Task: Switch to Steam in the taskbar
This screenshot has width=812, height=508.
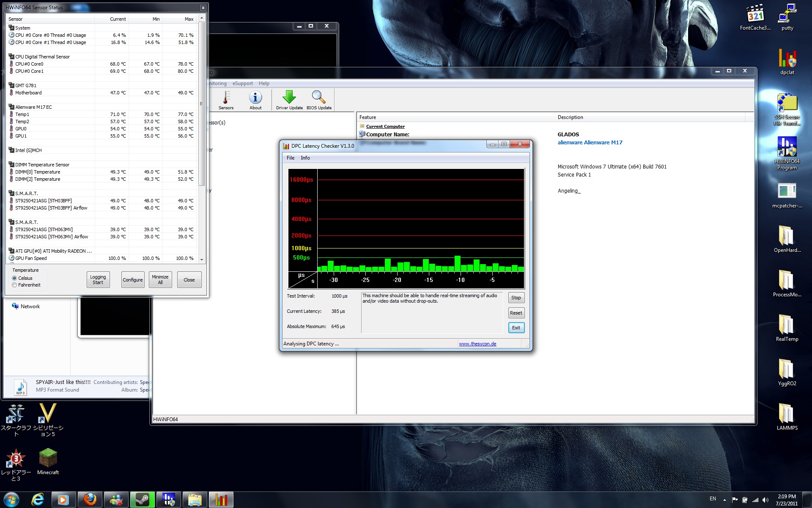Action: pos(143,500)
